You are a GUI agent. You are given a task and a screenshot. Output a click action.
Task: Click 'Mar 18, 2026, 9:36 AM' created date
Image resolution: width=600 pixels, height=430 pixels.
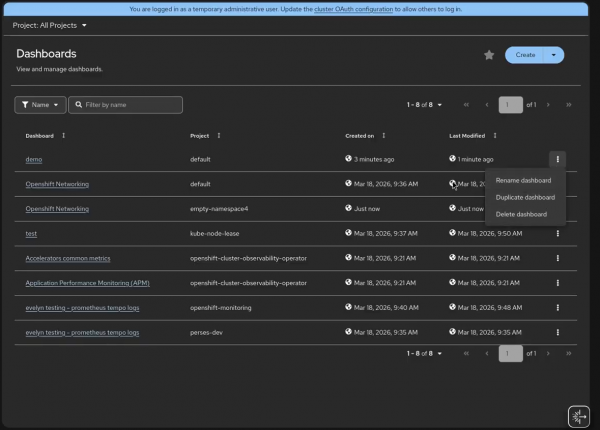386,184
